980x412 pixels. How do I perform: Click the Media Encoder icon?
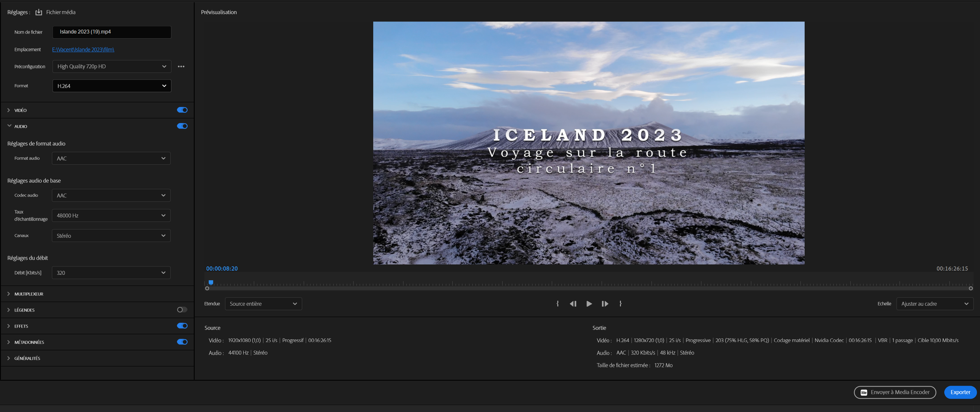[864, 392]
